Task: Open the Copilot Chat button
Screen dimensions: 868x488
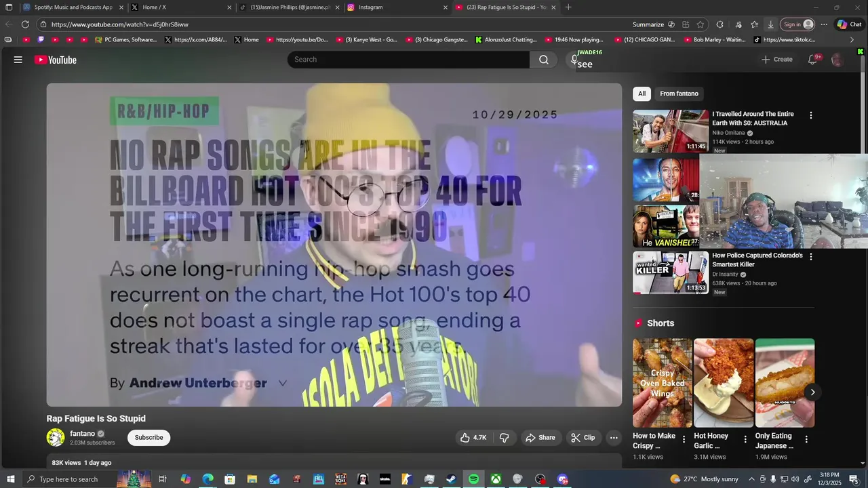Action: pyautogui.click(x=850, y=24)
